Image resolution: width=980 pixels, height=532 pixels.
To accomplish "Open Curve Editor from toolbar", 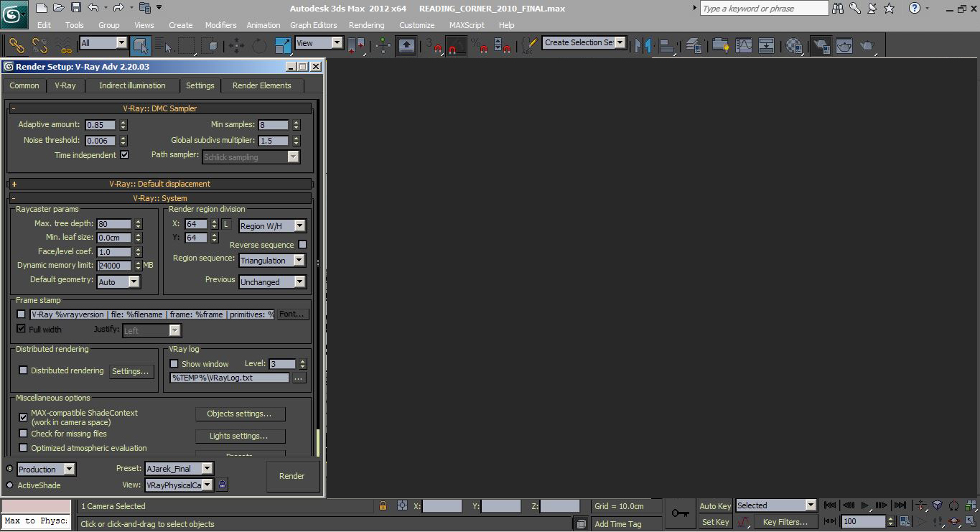I will coord(743,46).
